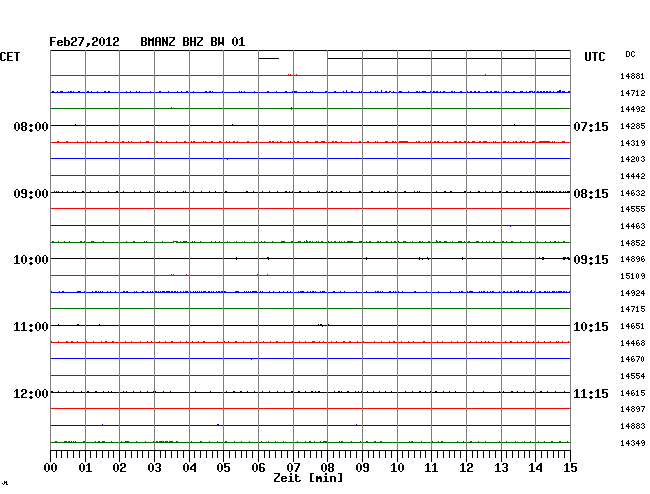Image resolution: width=650 pixels, height=494 pixels.
Task: Click DC value 14651
Action: click(633, 327)
